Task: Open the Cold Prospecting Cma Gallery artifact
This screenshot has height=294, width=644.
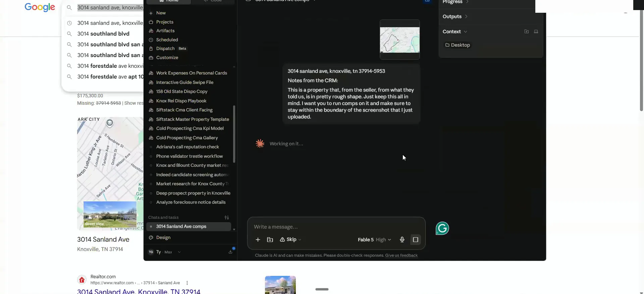Action: pos(187,138)
